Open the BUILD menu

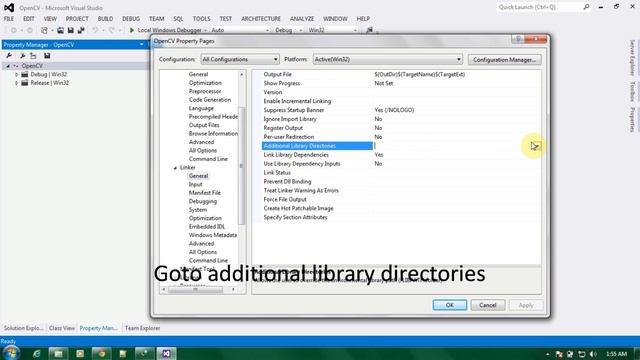(105, 19)
